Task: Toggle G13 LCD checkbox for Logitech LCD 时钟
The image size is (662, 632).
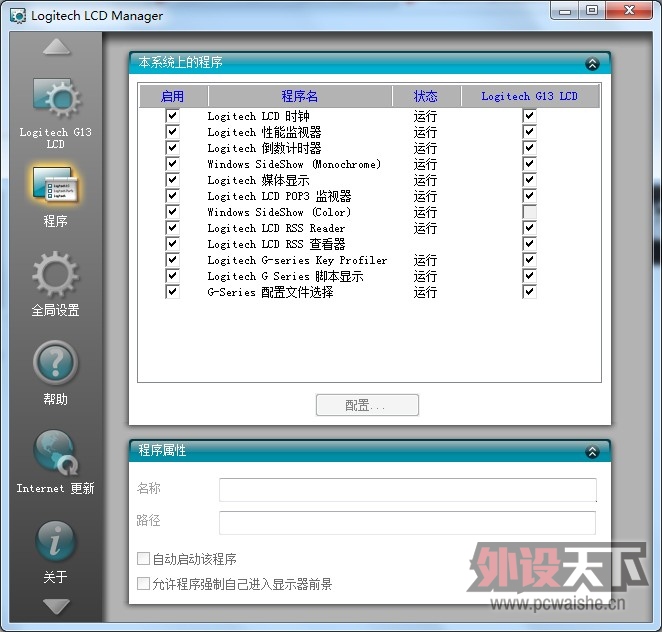Action: [529, 116]
